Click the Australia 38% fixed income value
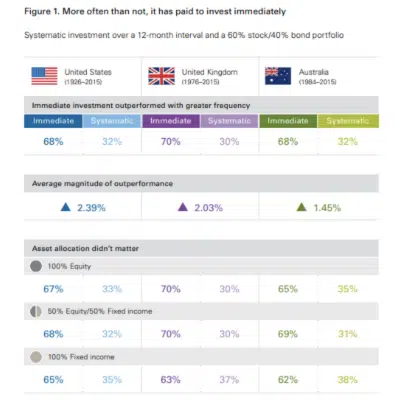 coord(347,380)
